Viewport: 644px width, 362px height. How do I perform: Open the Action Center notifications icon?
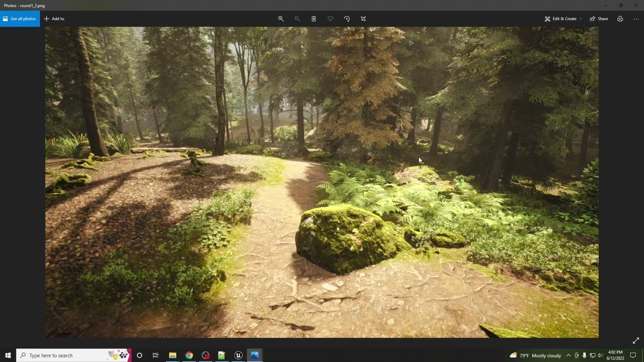pyautogui.click(x=633, y=355)
